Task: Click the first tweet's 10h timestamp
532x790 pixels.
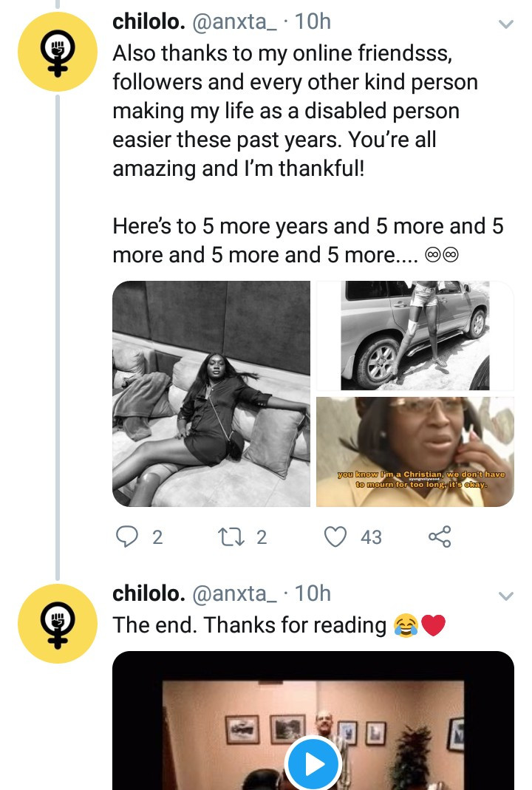Action: pyautogui.click(x=313, y=22)
